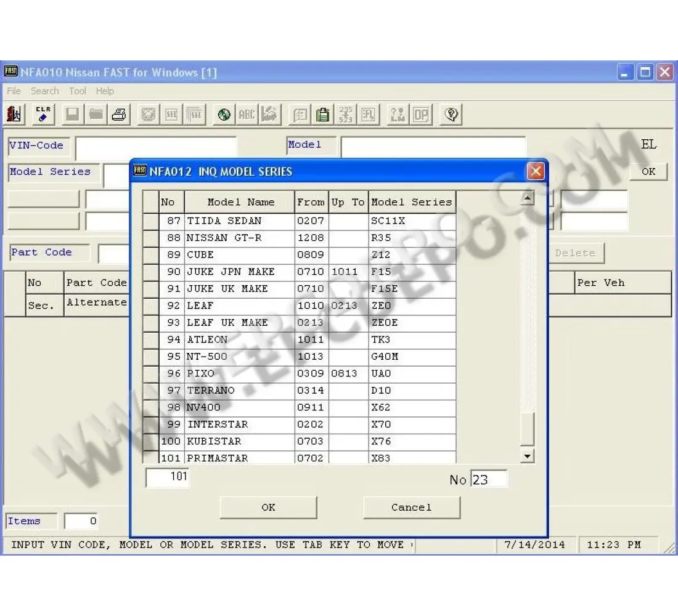The image size is (678, 616).
Task: Click the stacked SEL pages icon
Action: click(195, 115)
